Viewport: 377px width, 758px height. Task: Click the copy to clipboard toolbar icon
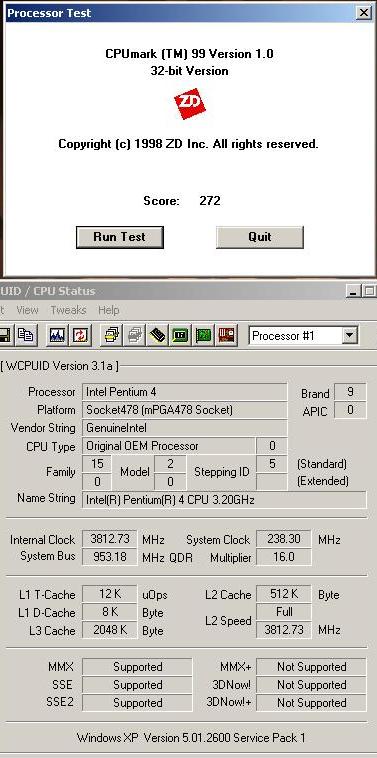pos(26,335)
